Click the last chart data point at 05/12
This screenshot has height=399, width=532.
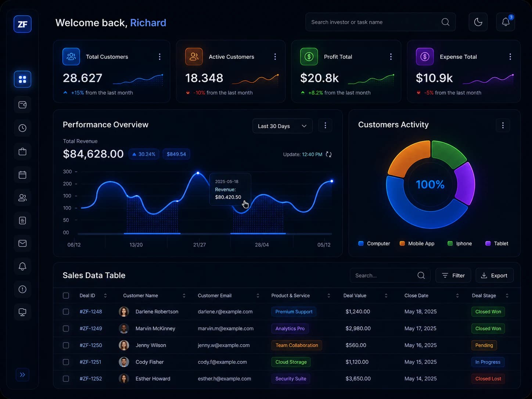coord(332,181)
